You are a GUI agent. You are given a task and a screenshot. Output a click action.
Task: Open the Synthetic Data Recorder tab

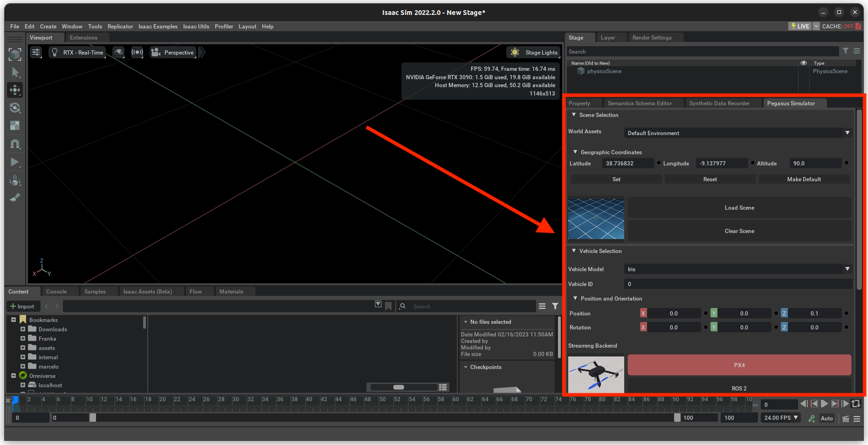pos(719,103)
